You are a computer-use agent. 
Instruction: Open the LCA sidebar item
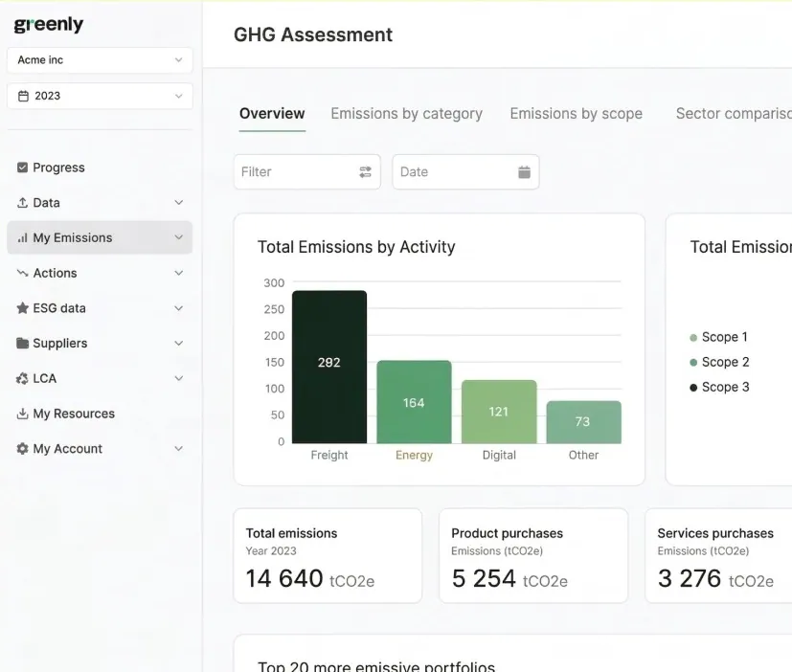100,379
